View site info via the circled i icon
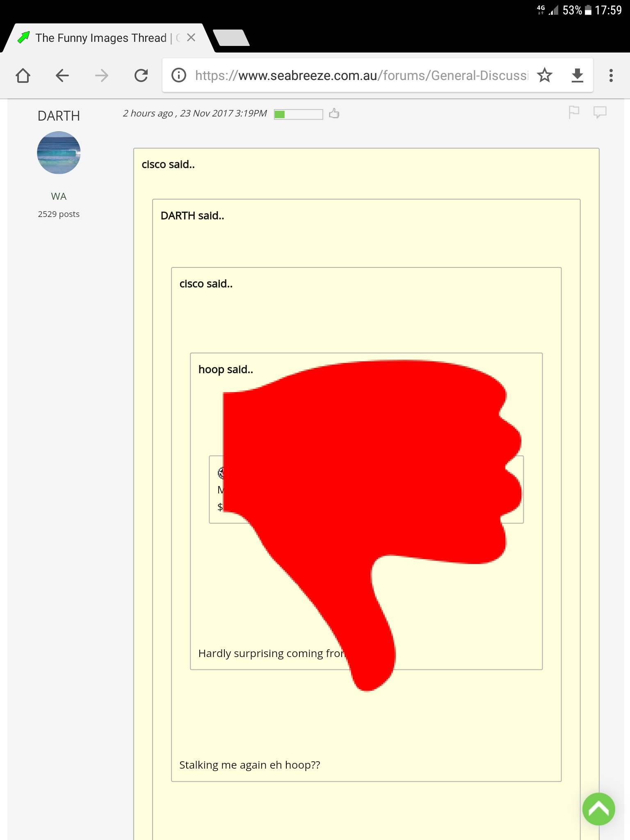This screenshot has height=840, width=630. (178, 75)
